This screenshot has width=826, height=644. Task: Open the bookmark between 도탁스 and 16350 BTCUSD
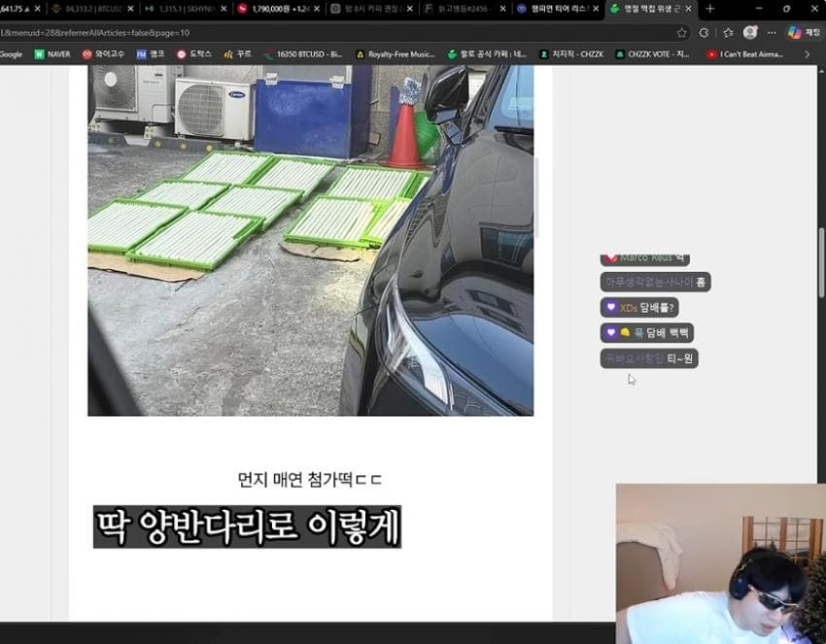coord(237,54)
